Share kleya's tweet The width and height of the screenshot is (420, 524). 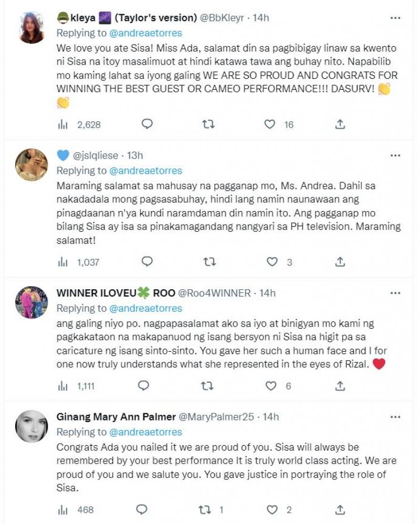pos(340,124)
